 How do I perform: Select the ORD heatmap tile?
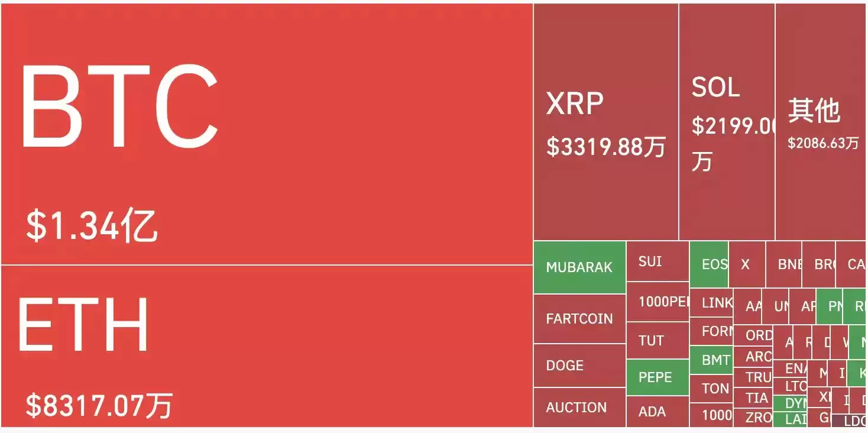pos(753,335)
